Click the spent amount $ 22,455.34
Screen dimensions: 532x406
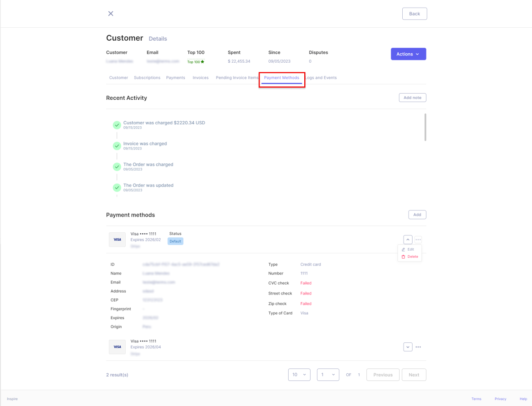click(239, 61)
